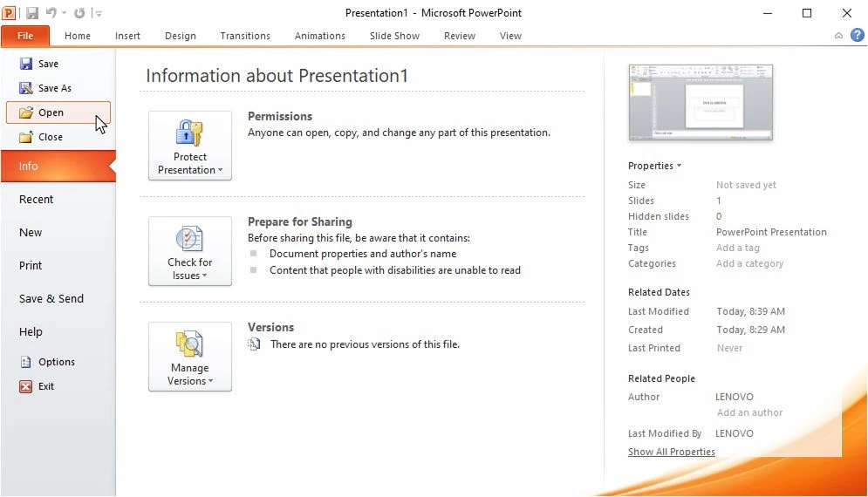Click LENOVO next to Last Modified By
868x497 pixels.
coord(734,433)
